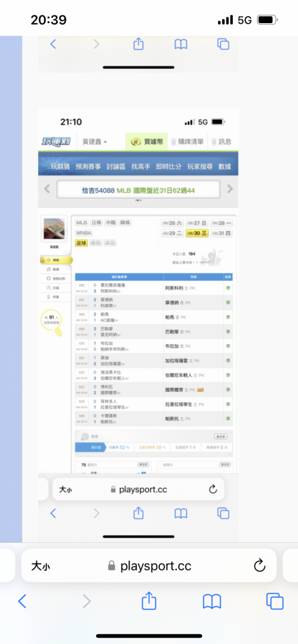298x644 pixels.
Task: Toggle the highlighted 足球 category tag
Action: tap(81, 243)
